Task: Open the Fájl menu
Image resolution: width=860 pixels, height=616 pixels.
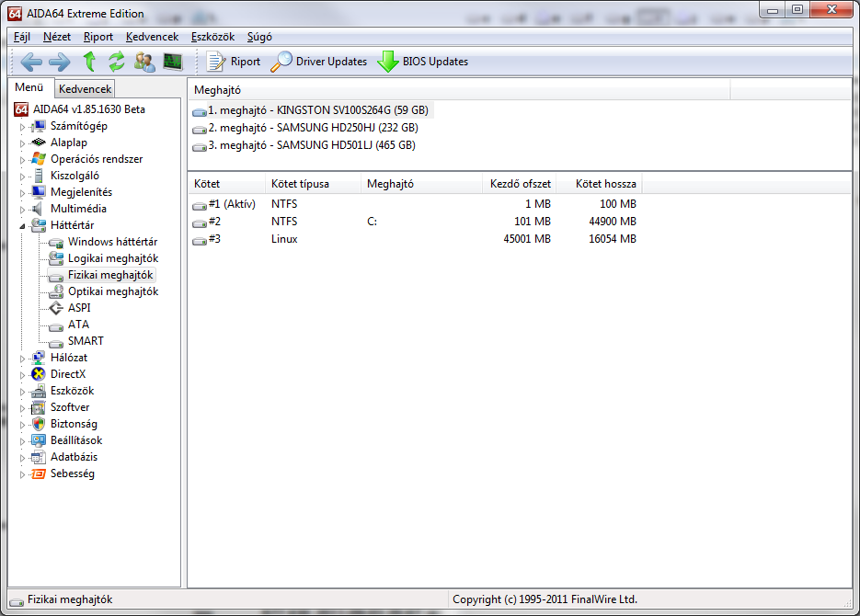Action: pyautogui.click(x=21, y=37)
